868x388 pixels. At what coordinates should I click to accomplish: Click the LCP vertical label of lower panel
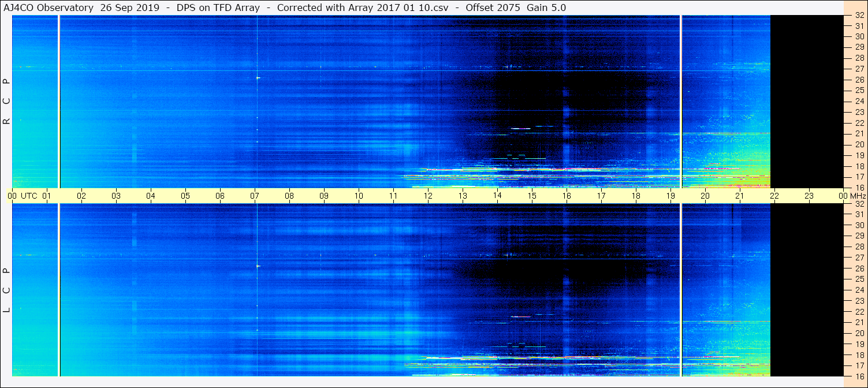pyautogui.click(x=6, y=290)
